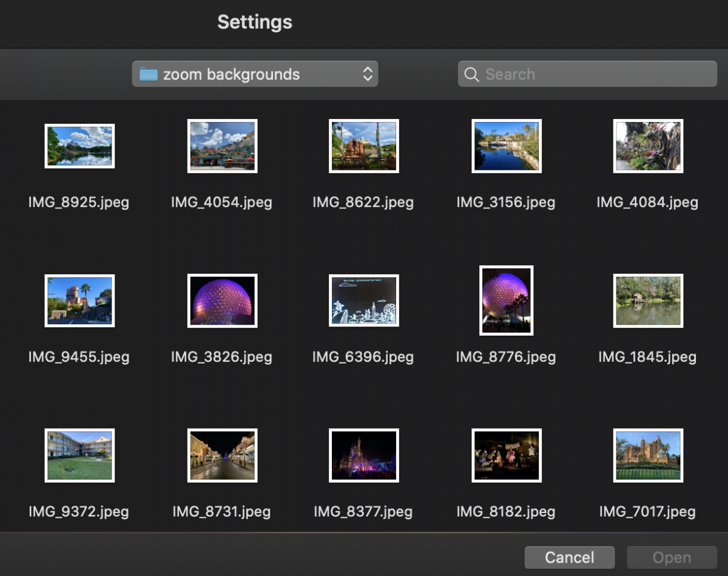Image resolution: width=728 pixels, height=576 pixels.
Task: Click the Open button
Action: 672,557
